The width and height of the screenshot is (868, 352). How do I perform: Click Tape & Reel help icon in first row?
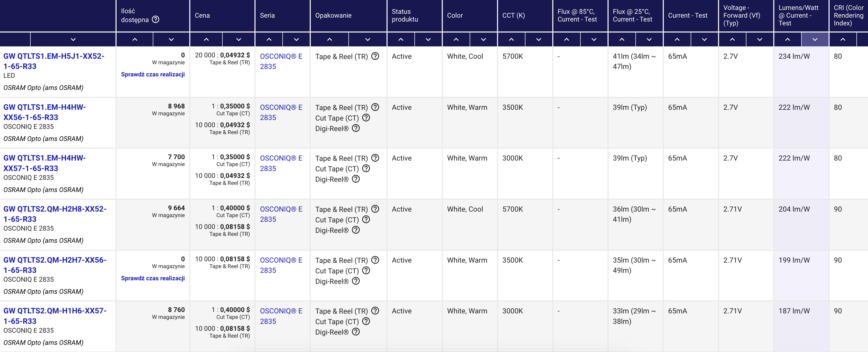click(375, 56)
